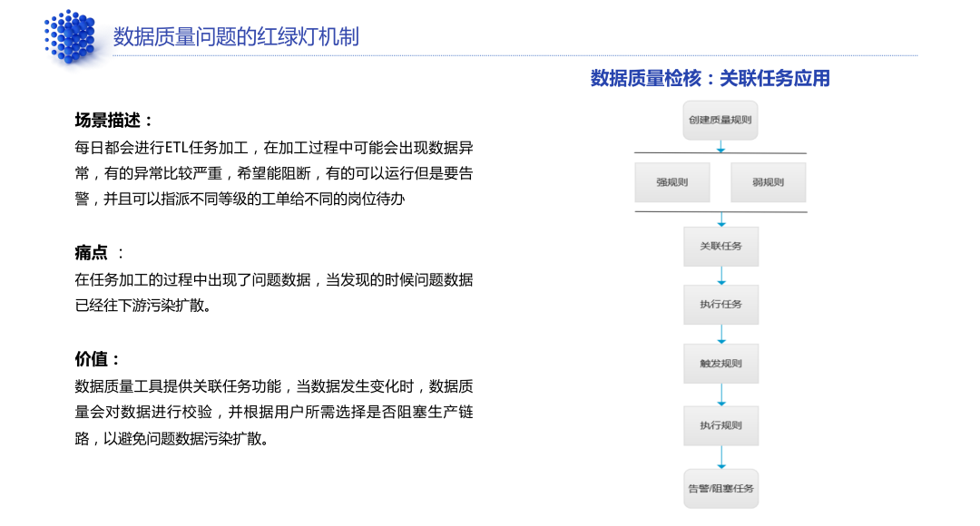Click the 关联任务 flowchart step
The image size is (980, 526).
point(720,246)
